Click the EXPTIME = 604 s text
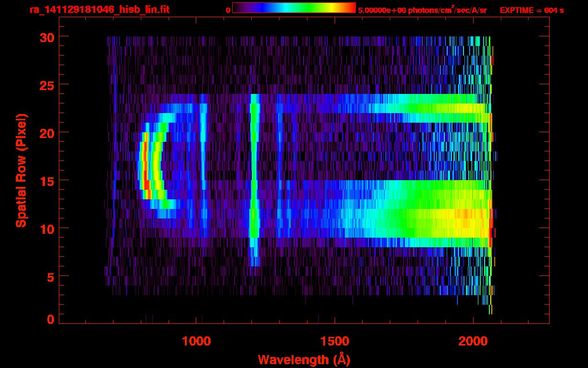588x368 pixels. [x=531, y=10]
